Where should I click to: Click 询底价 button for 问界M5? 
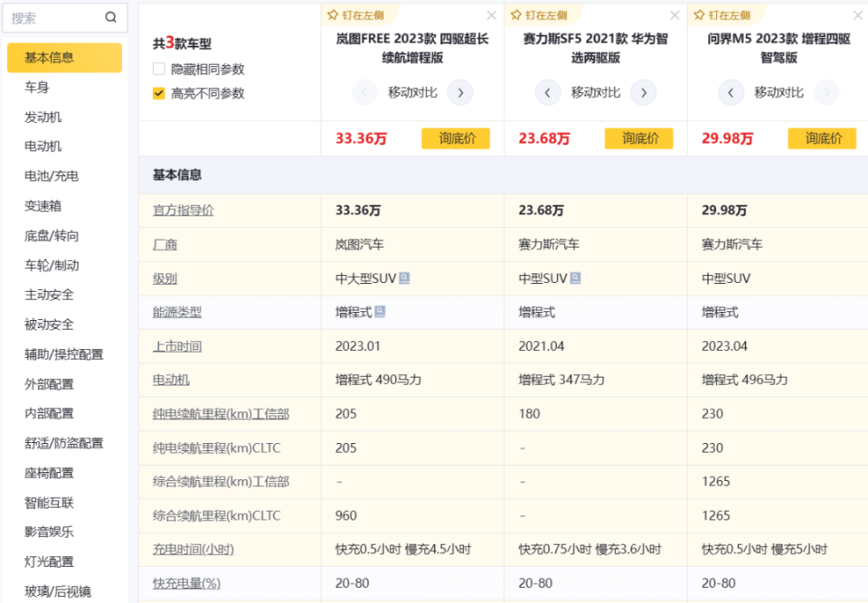[821, 138]
